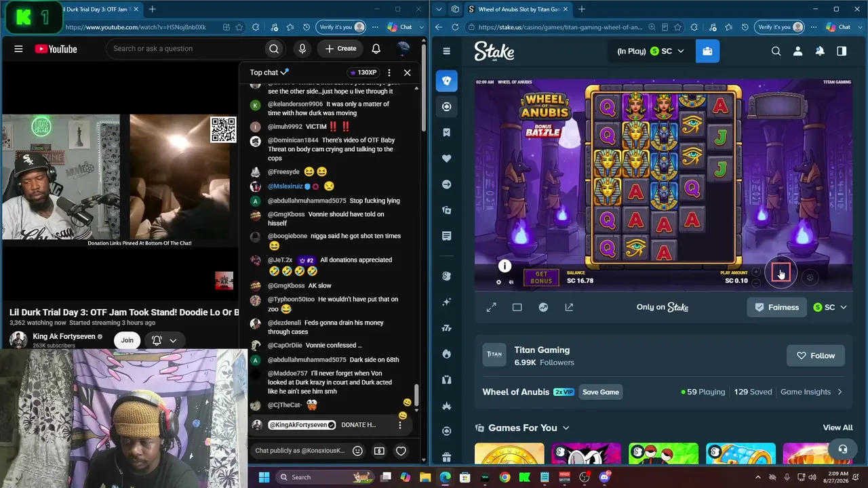This screenshot has width=868, height=488.
Task: Focus the chat message input field
Action: 300,451
